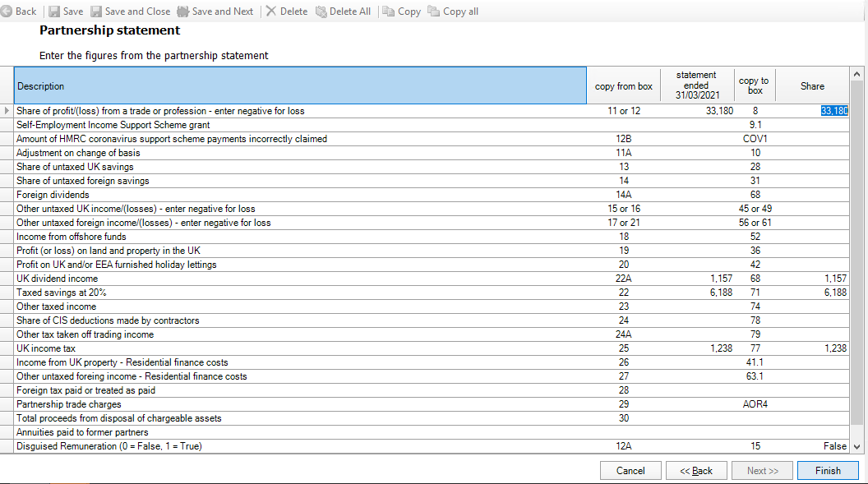The image size is (868, 484).
Task: Select 'Other untaxed foreing income - Residential finance costs'
Action: (132, 376)
